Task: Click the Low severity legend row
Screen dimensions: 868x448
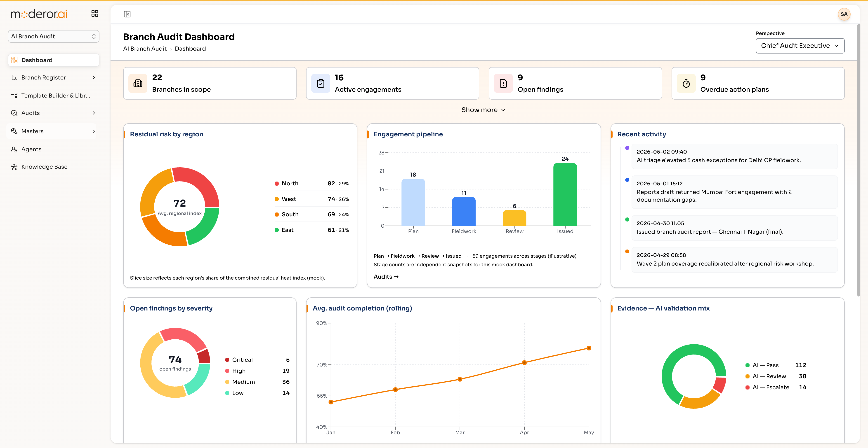Action: [x=257, y=393]
